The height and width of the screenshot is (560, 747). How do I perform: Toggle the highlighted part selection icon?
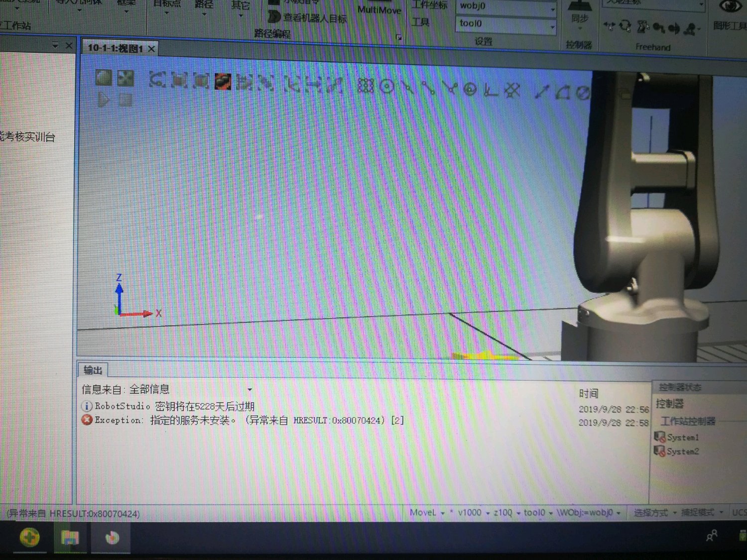223,81
